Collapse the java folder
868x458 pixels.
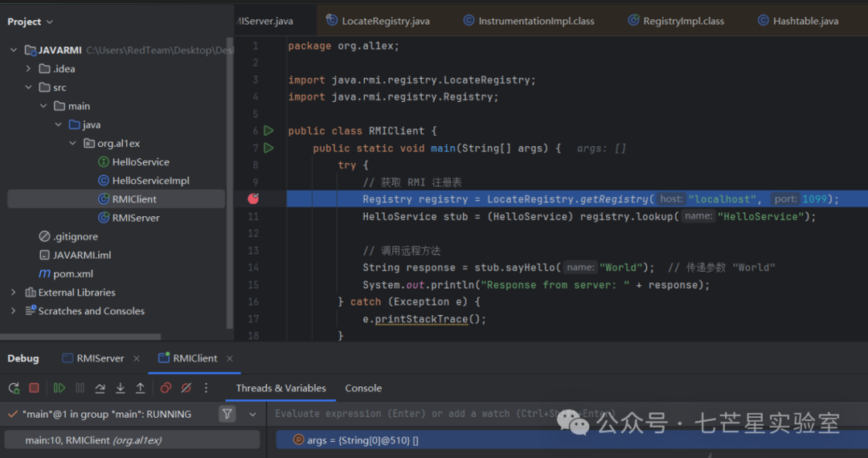(x=58, y=125)
